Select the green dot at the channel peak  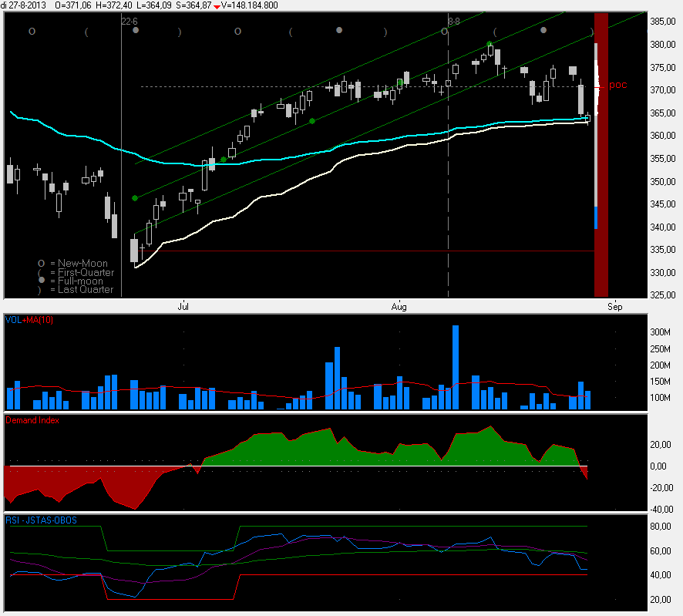point(490,44)
